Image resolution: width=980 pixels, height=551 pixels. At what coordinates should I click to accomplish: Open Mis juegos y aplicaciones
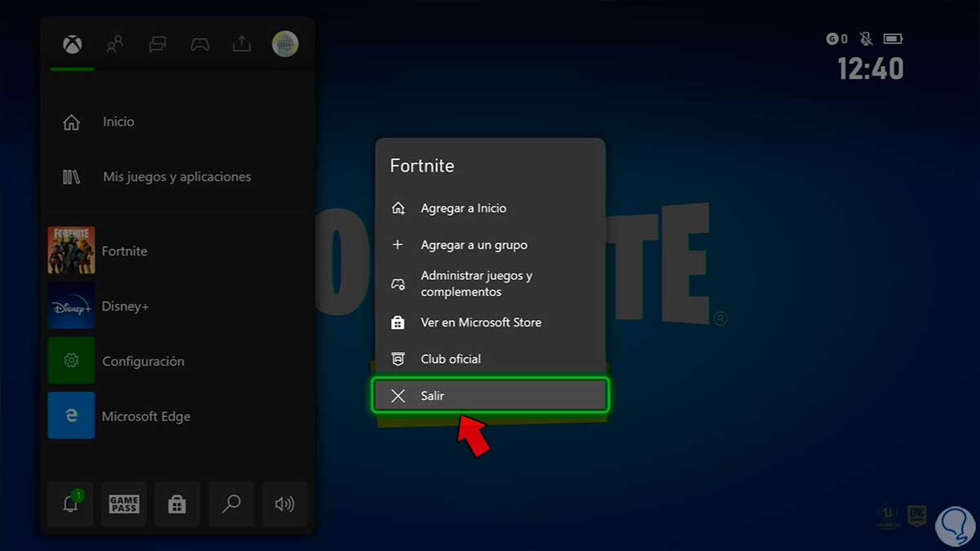(x=178, y=176)
